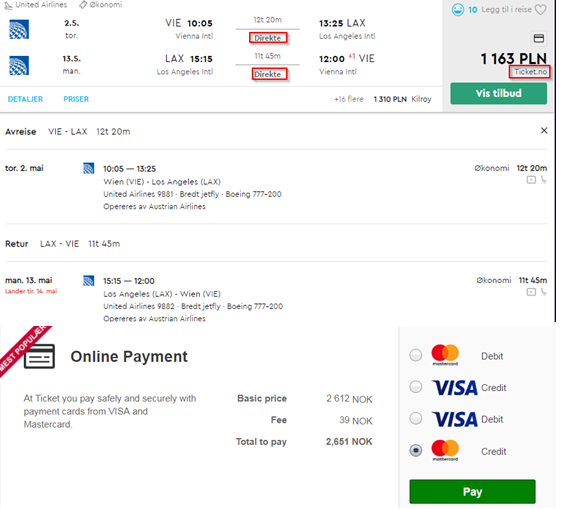Click United Airlines logo on outbound flight
Image resolution: width=566 pixels, height=509 pixels.
(19, 29)
